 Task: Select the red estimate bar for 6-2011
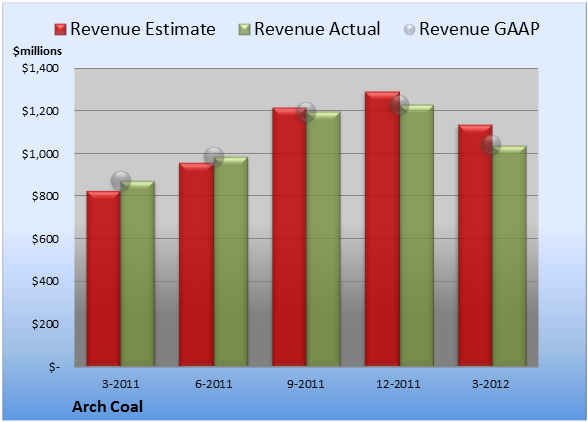[x=196, y=264]
